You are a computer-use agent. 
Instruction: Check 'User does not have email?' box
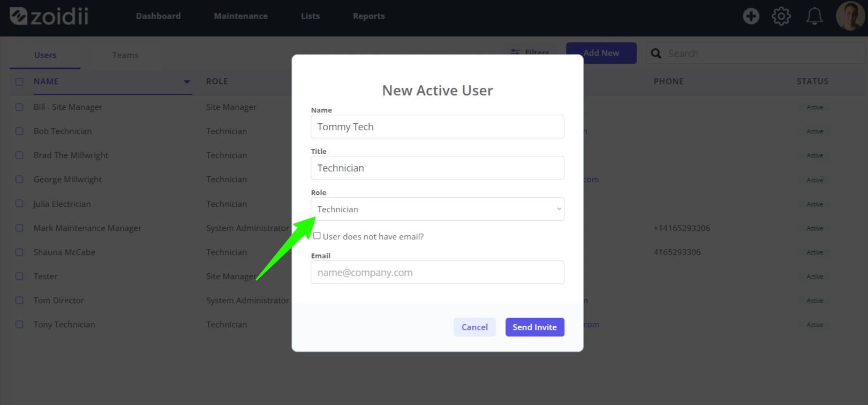(x=317, y=236)
